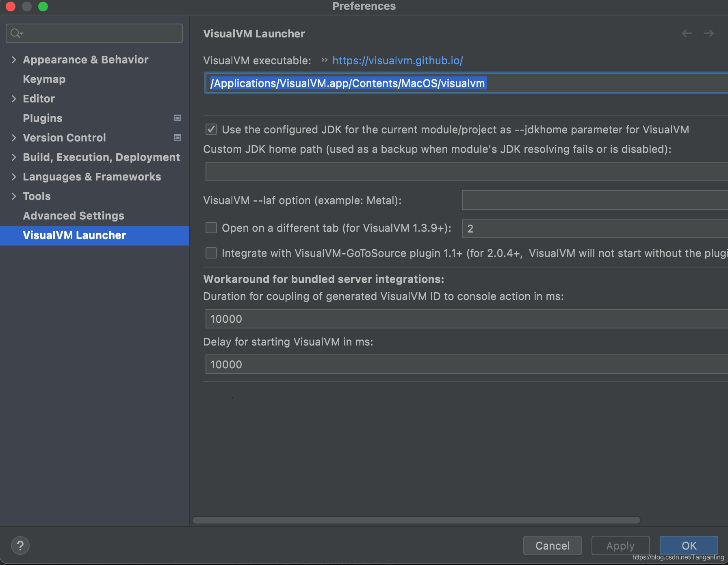Click the back navigation arrow
The height and width of the screenshot is (565, 728).
687,33
